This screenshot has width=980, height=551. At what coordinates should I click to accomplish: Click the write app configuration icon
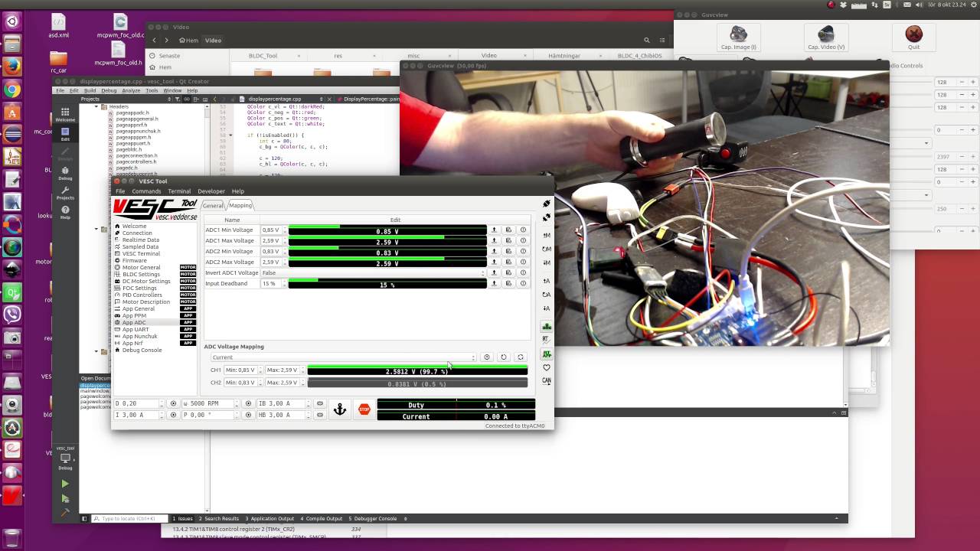click(x=547, y=308)
